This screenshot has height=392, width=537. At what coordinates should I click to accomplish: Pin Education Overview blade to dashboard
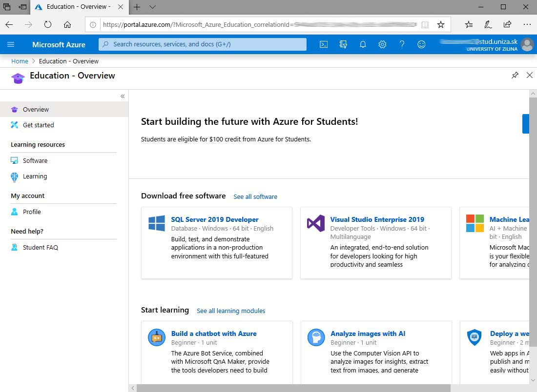pos(515,75)
